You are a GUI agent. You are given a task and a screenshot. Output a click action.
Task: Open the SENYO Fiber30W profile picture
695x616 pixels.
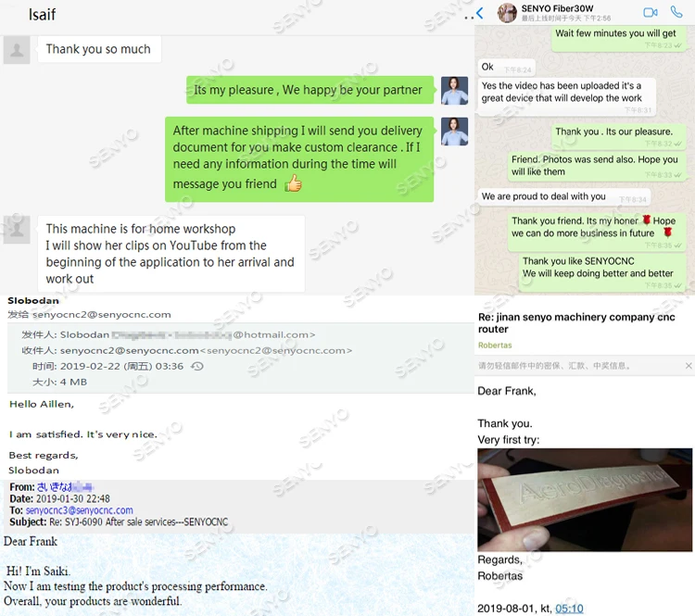click(507, 13)
